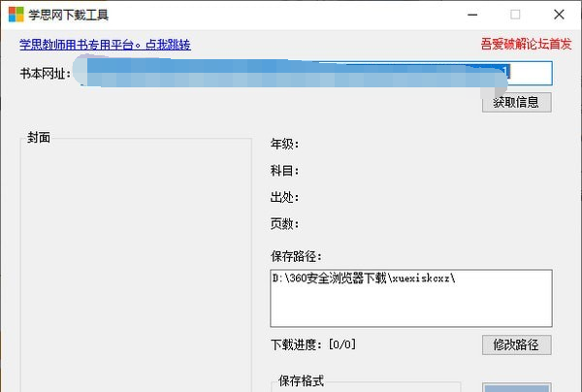Viewport: 582px width, 392px height.
Task: Click the app icon in title bar
Action: click(x=16, y=15)
